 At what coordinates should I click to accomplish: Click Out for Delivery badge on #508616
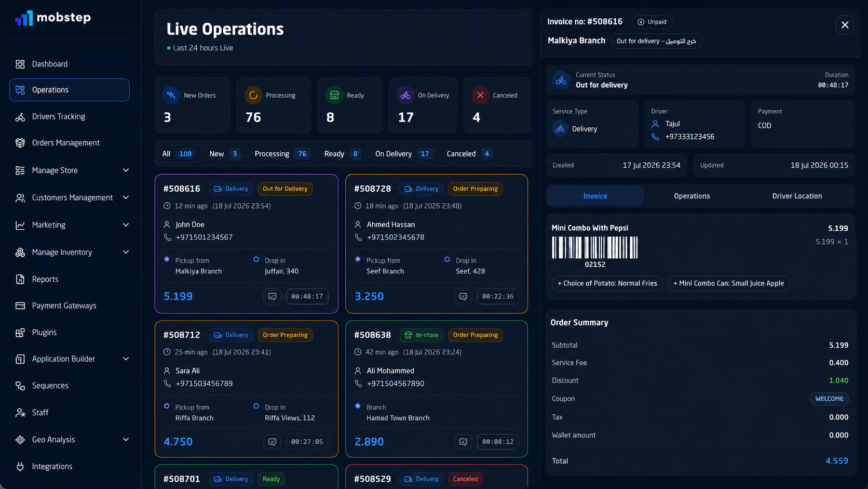[x=285, y=189]
